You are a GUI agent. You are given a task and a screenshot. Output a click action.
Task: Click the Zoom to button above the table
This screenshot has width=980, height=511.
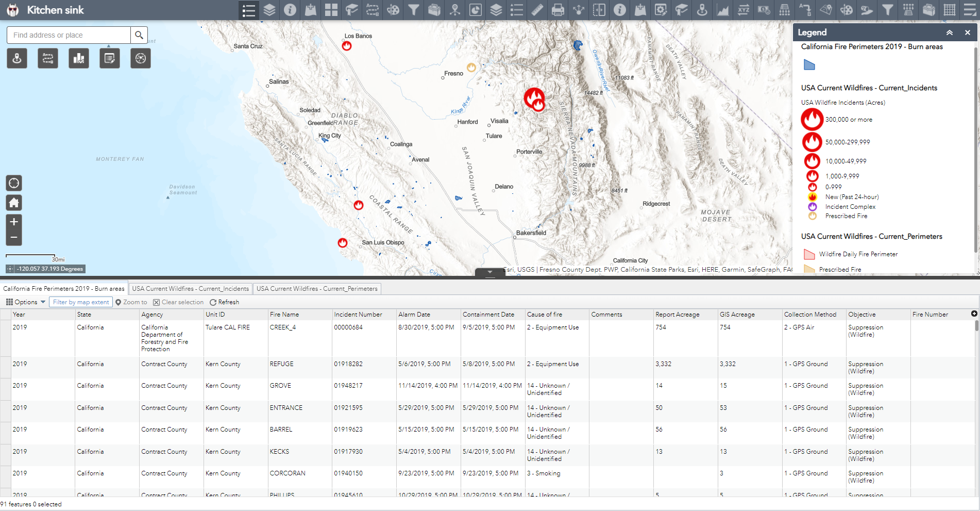[131, 302]
